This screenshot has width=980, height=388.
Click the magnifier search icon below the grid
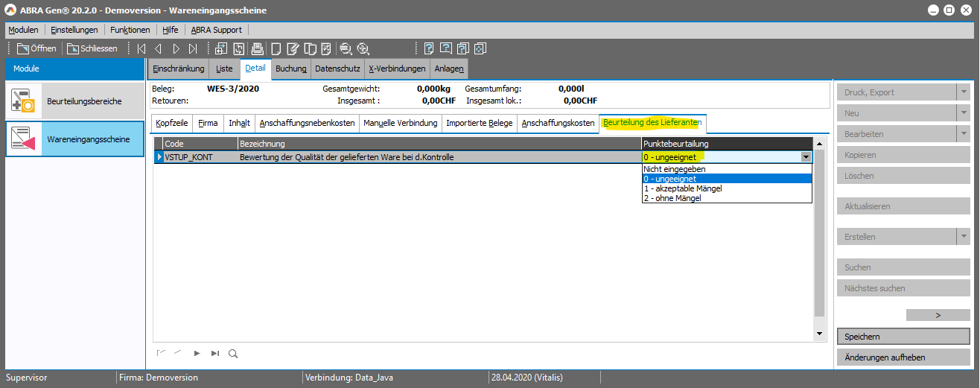(x=233, y=354)
